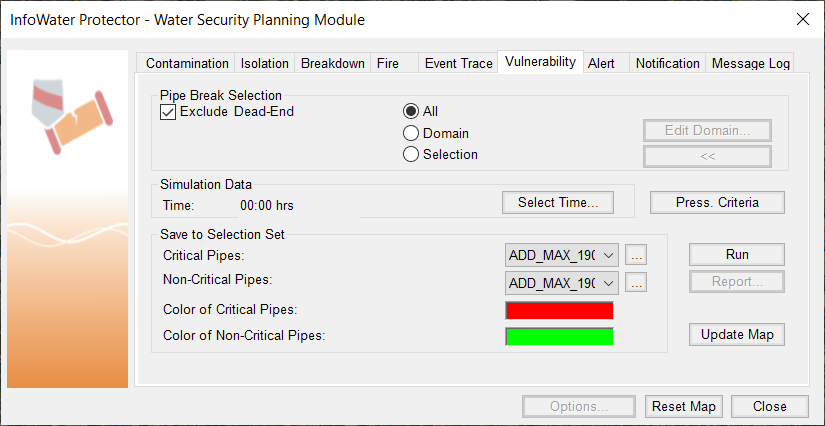The width and height of the screenshot is (825, 426).
Task: Open the Isolation tab
Action: 265,64
